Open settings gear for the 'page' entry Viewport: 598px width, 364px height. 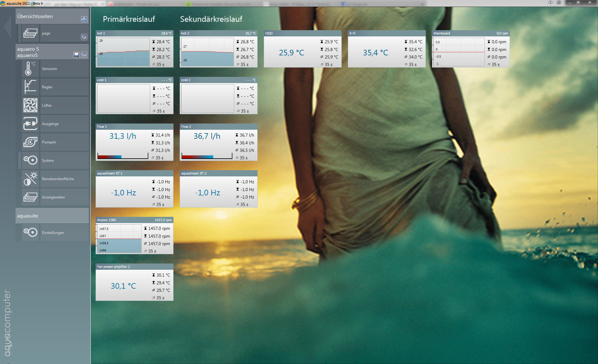tap(84, 37)
